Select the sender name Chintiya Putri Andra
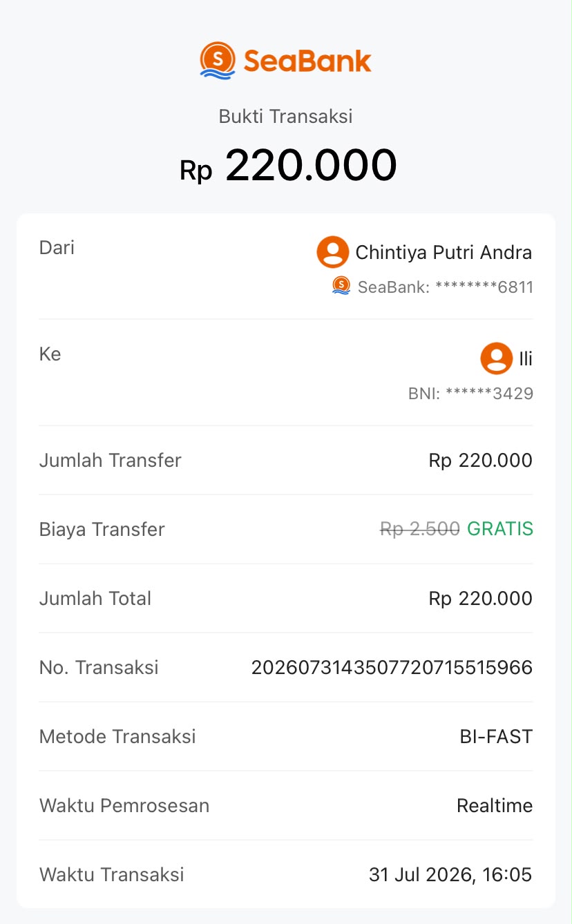 444,253
